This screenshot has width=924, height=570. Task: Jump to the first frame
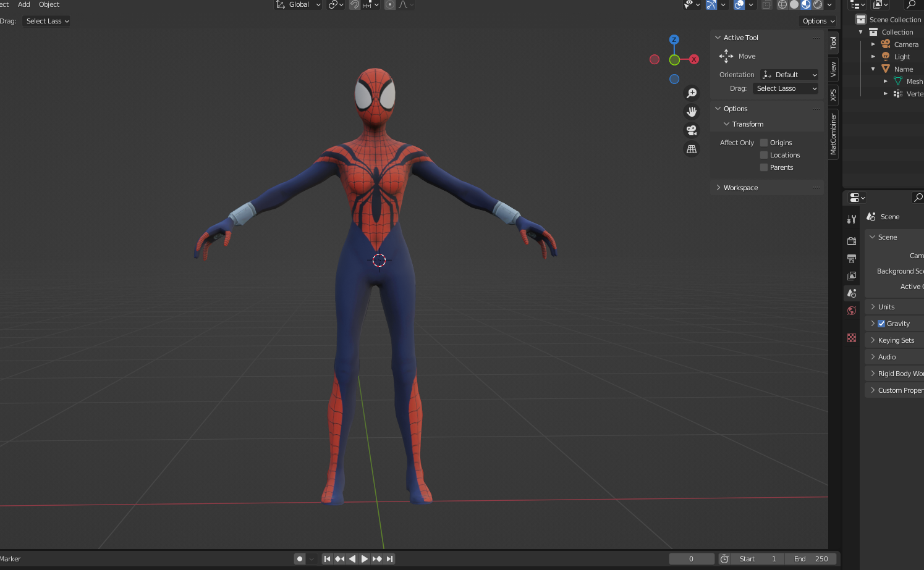(x=328, y=559)
